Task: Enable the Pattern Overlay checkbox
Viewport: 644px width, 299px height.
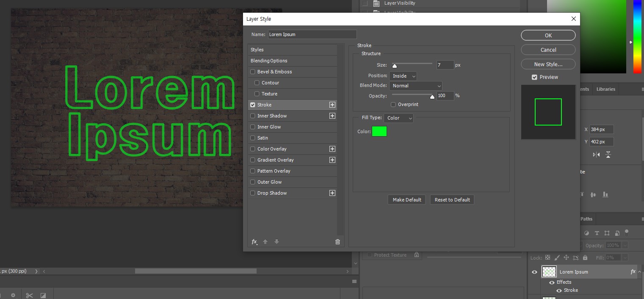Action: click(253, 171)
